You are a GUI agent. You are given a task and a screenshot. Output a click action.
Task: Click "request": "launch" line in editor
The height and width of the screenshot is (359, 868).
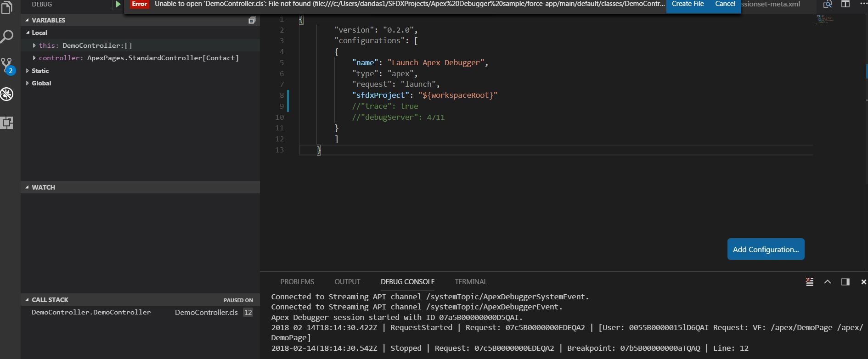tap(396, 84)
